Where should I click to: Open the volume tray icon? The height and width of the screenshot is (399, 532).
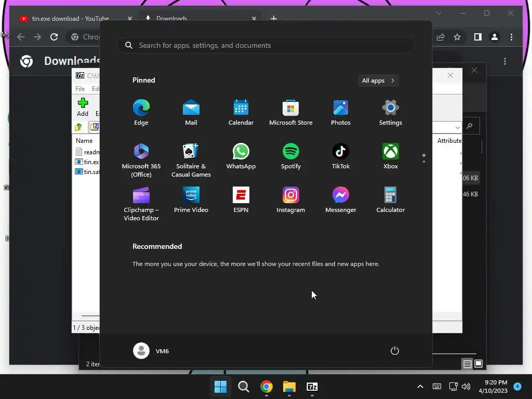pos(466,387)
